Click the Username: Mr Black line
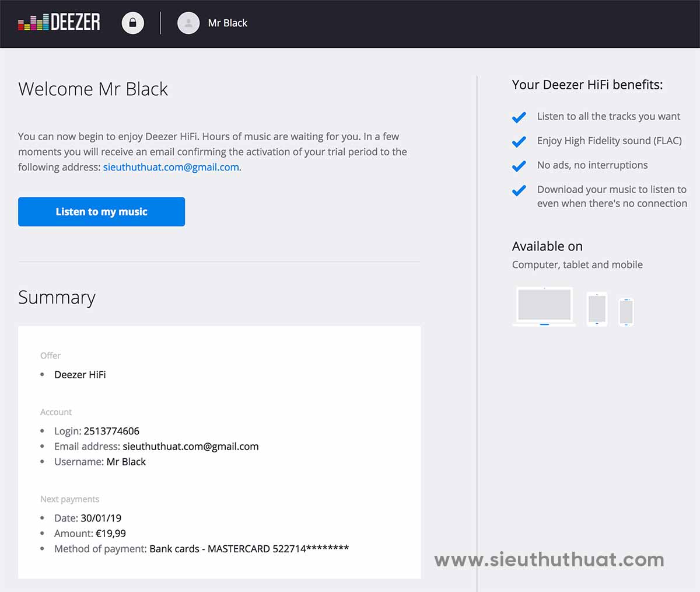Screen dimensions: 700x592 tap(100, 462)
